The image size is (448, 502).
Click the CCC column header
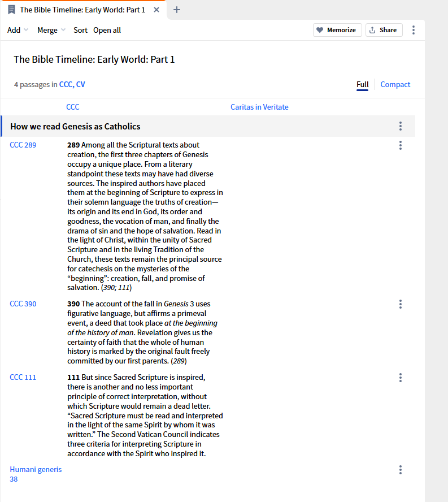point(73,107)
